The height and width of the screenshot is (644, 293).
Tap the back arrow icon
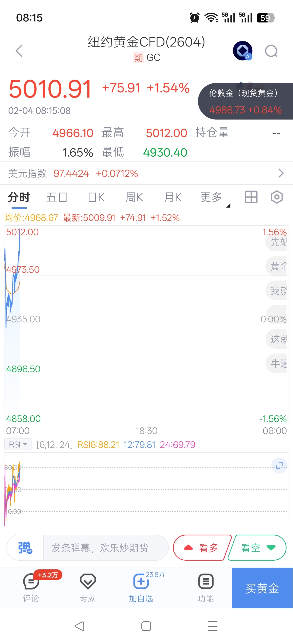pyautogui.click(x=19, y=51)
